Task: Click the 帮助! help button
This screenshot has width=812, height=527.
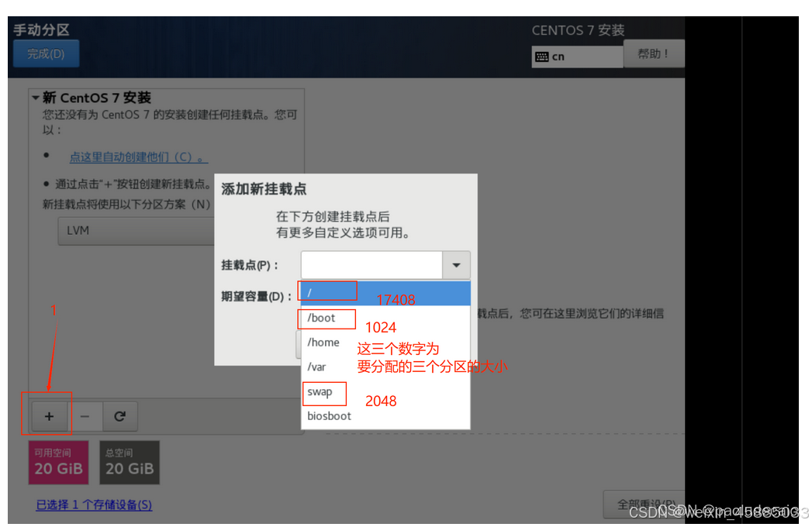Action: (x=654, y=53)
